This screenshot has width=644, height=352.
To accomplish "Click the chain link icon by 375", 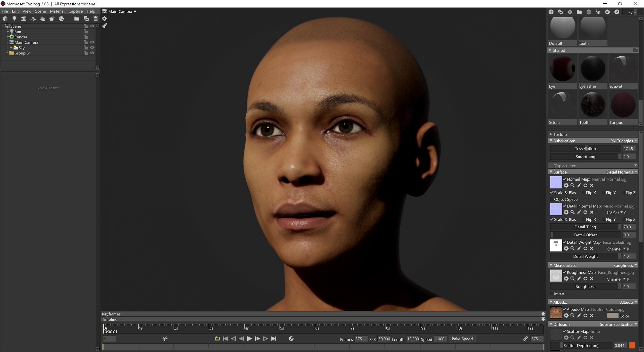I will 526,339.
